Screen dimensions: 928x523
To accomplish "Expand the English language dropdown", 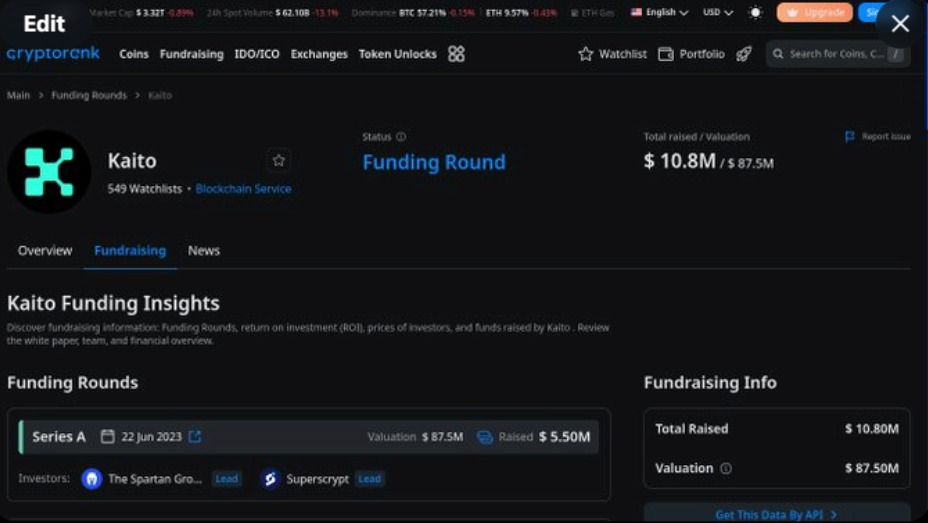I will pyautogui.click(x=660, y=12).
